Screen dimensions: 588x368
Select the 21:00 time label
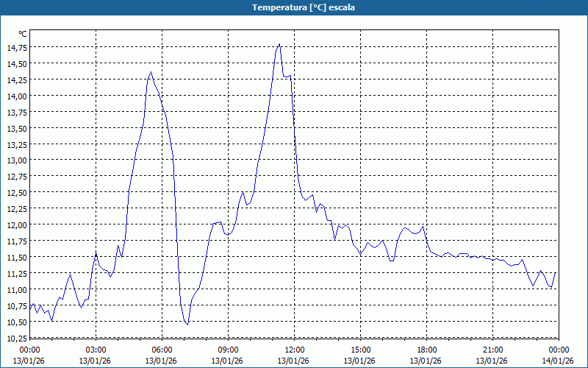pos(492,350)
